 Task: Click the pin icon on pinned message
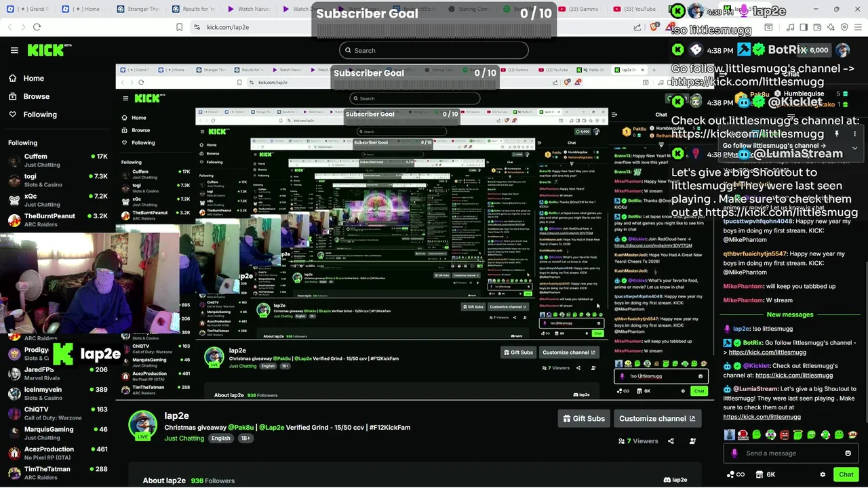(x=837, y=134)
